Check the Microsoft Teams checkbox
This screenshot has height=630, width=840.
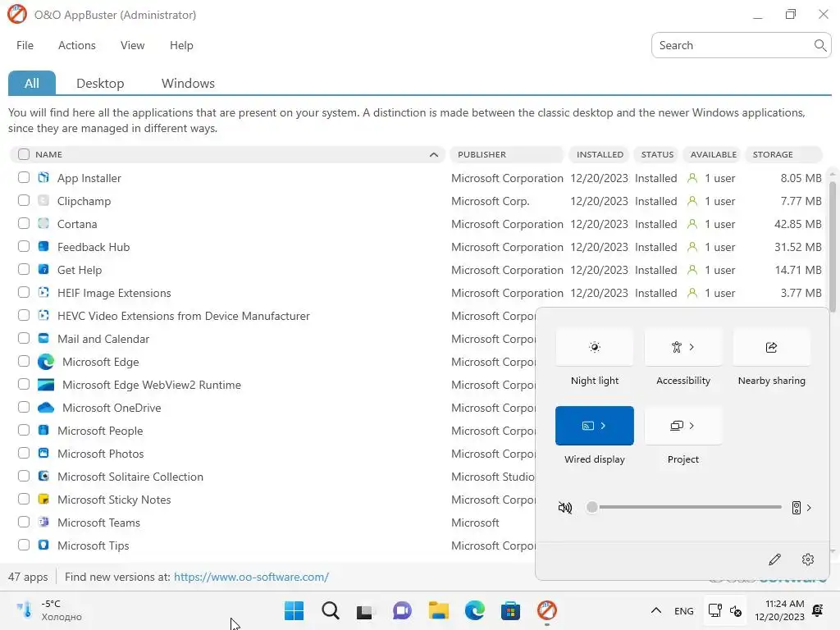pyautogui.click(x=24, y=522)
